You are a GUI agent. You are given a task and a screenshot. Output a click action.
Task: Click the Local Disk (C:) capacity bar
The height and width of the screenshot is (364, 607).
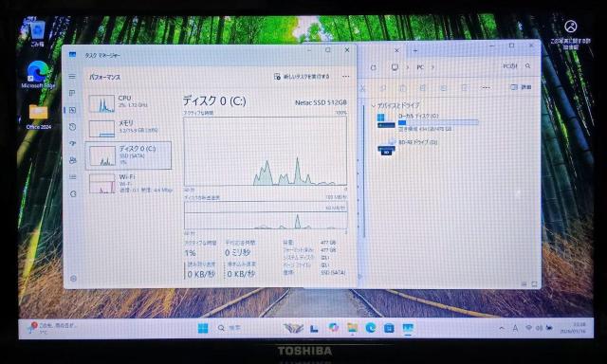pyautogui.click(x=438, y=122)
